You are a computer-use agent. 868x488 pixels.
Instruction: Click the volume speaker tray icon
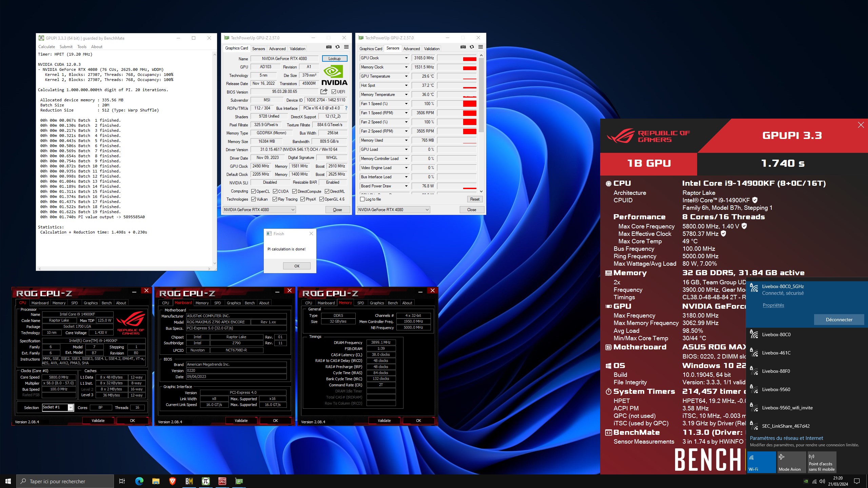(x=822, y=481)
